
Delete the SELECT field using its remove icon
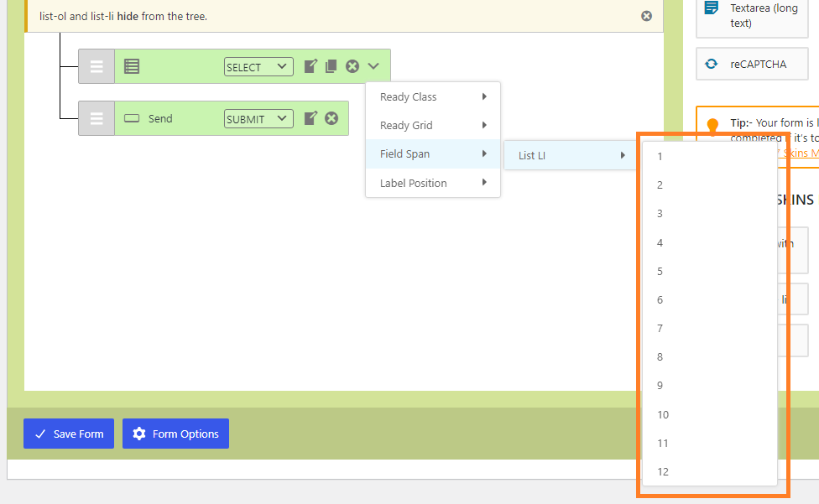[352, 66]
